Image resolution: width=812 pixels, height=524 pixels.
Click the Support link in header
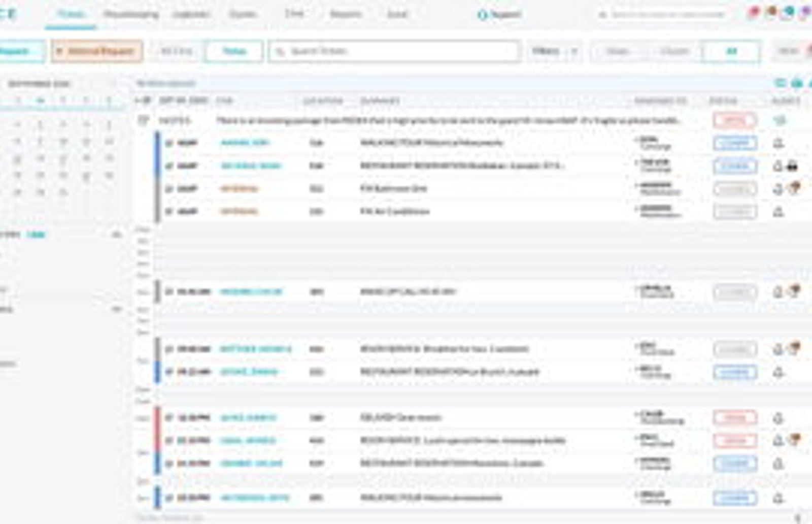click(500, 15)
